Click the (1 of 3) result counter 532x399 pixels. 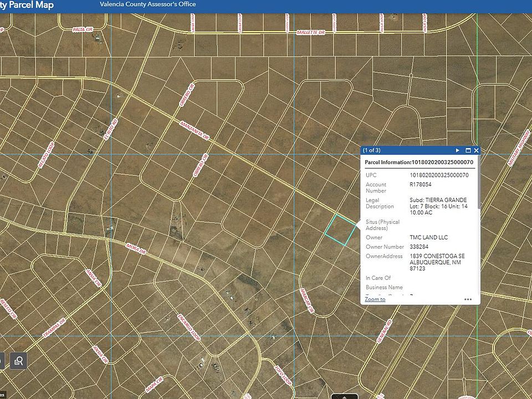pos(371,150)
